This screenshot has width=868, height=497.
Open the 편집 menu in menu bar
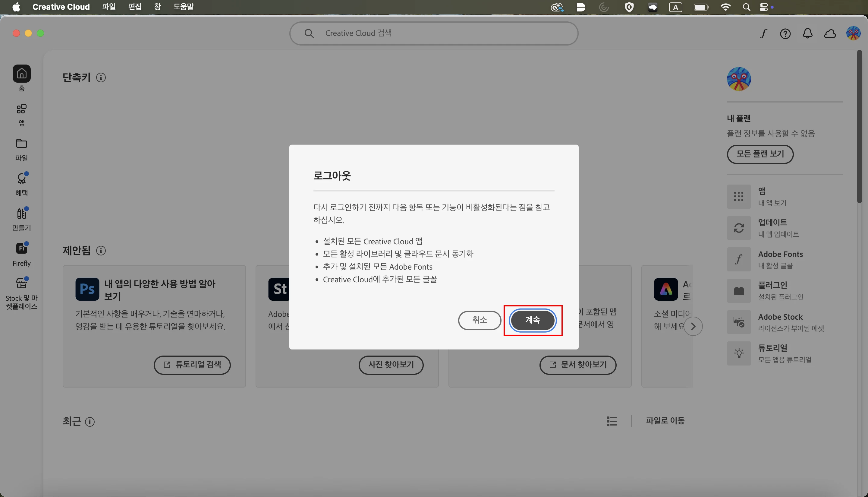[135, 7]
